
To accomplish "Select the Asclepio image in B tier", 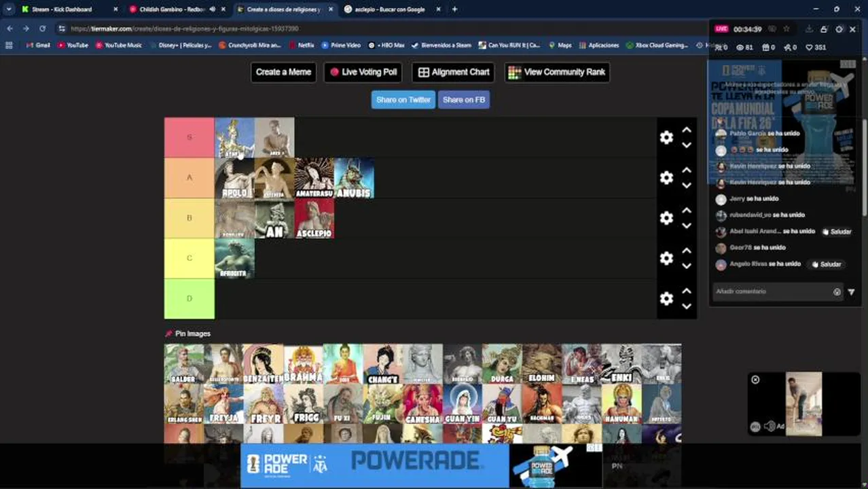I will pos(314,218).
